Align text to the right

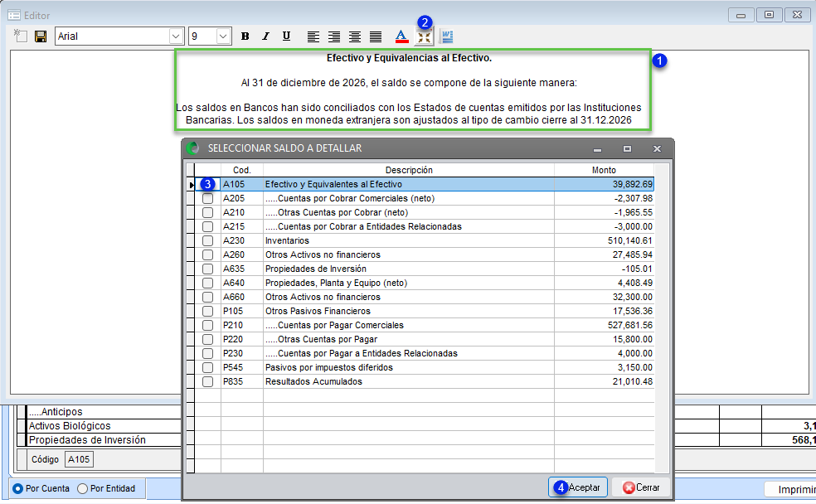[x=333, y=36]
